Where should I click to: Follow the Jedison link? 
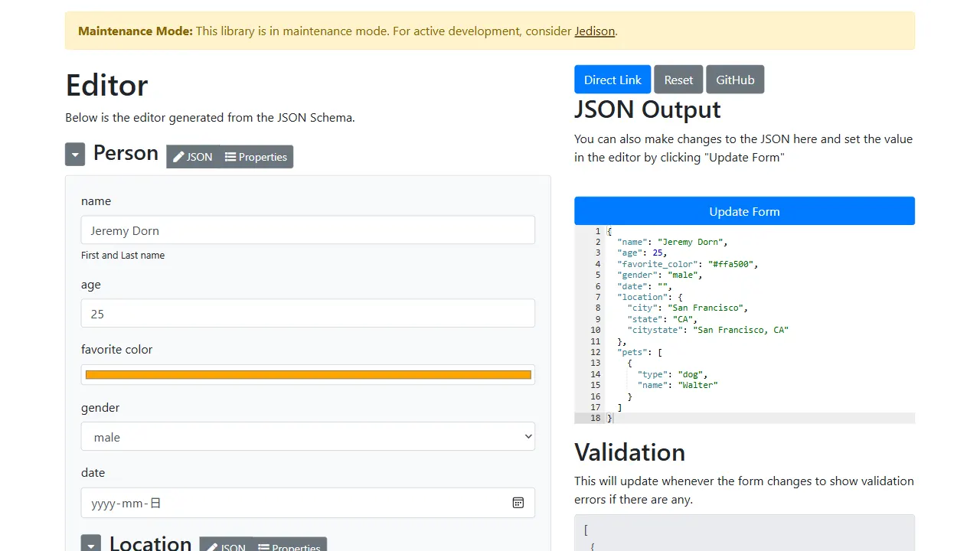pos(595,31)
